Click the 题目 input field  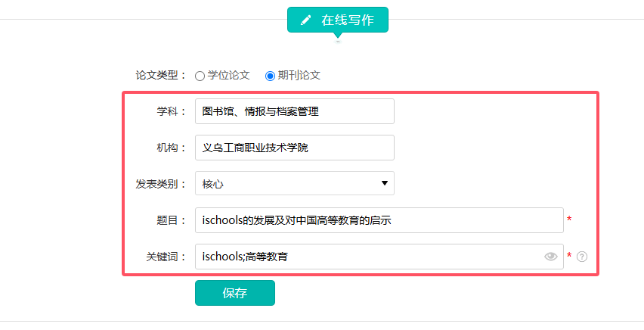tap(379, 220)
